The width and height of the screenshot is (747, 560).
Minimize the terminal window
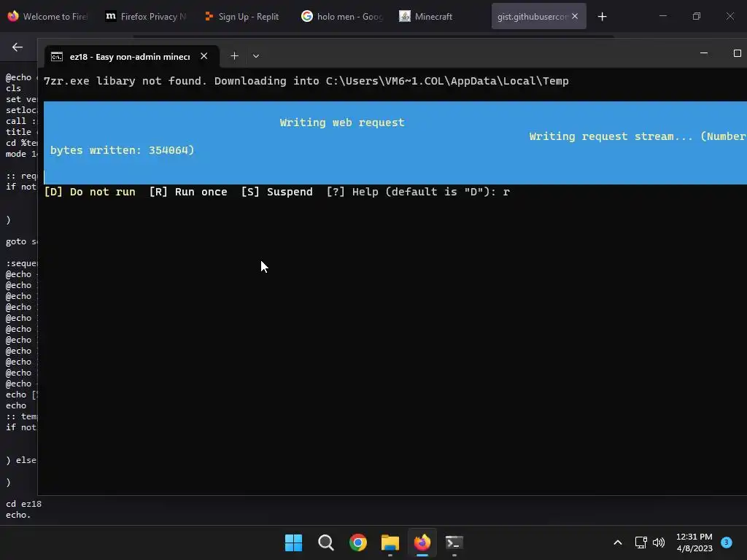click(x=704, y=53)
